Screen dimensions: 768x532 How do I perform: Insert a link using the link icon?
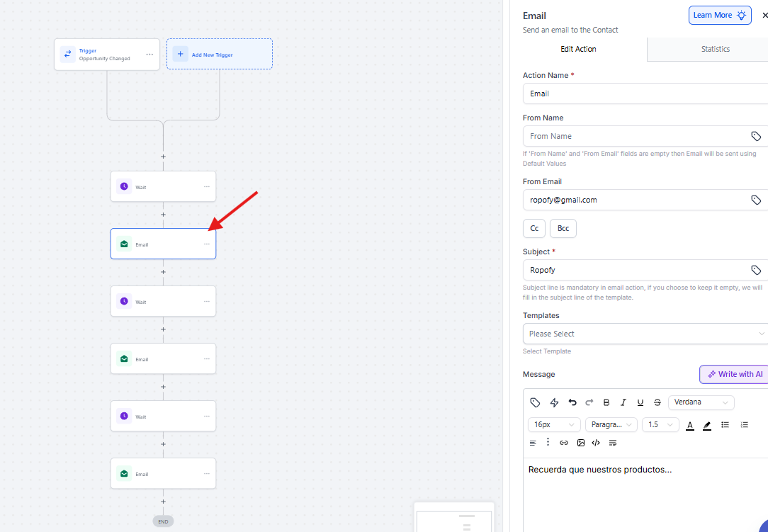564,443
